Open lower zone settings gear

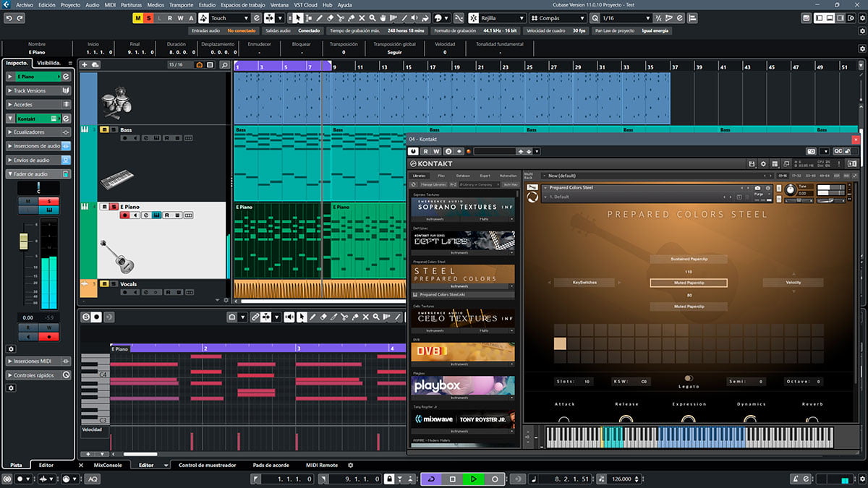tap(351, 465)
